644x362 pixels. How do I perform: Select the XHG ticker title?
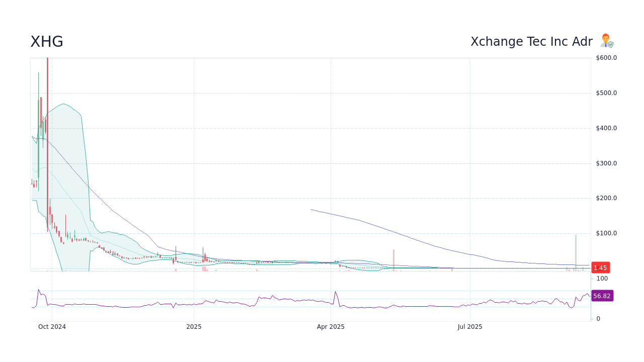click(x=47, y=42)
